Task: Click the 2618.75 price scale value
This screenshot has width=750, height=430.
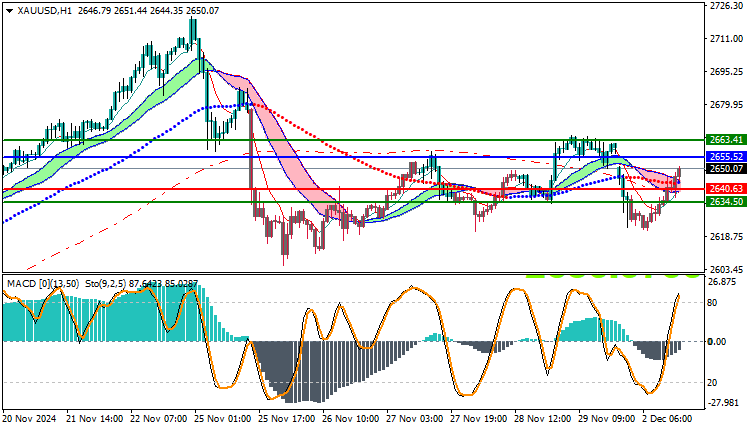Action: (727, 237)
